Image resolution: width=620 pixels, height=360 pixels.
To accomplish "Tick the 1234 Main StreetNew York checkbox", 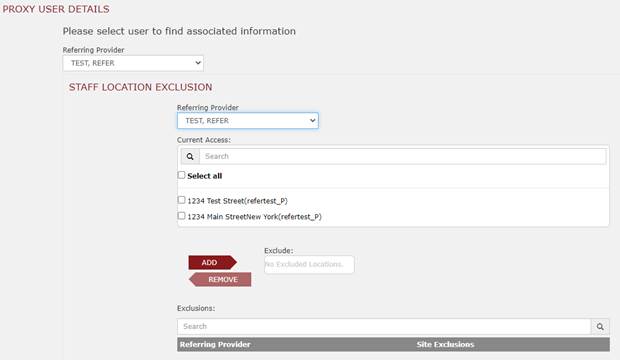I will point(181,216).
